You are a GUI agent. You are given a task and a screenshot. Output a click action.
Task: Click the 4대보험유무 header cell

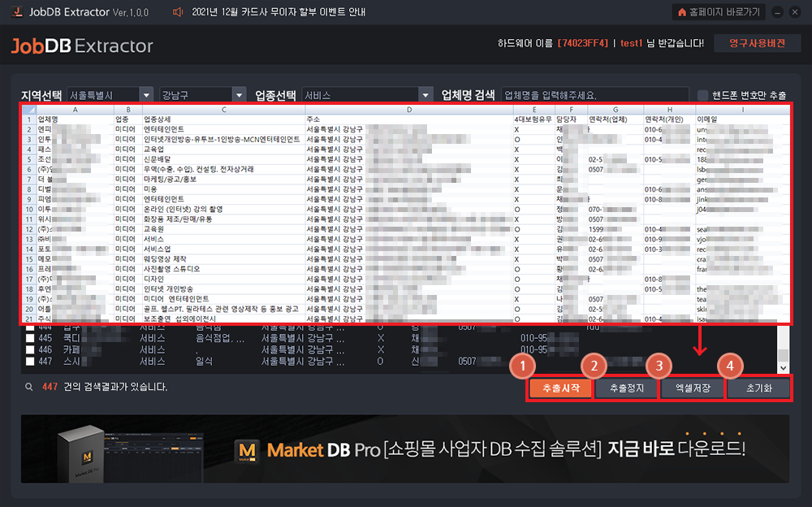[533, 119]
